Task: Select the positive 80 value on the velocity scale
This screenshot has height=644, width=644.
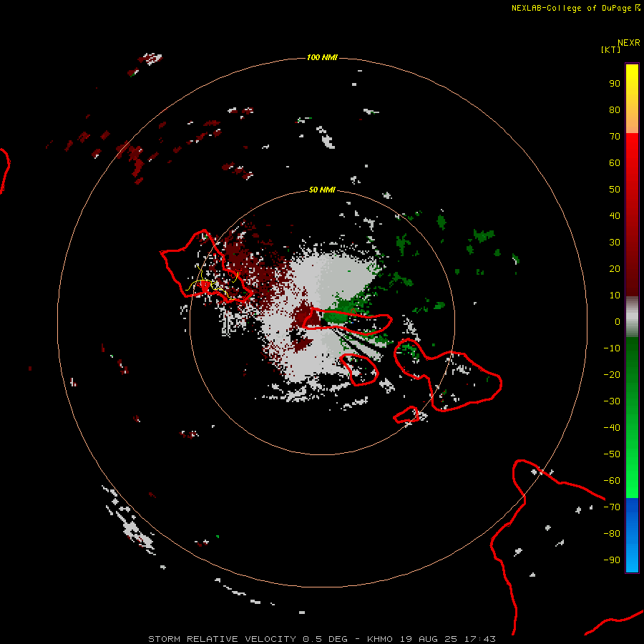Action: point(615,110)
